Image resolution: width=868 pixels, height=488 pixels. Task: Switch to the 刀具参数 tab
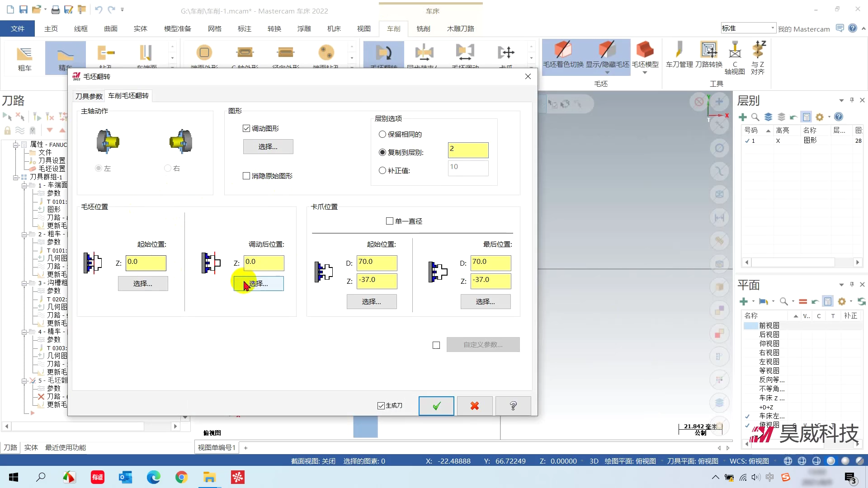[x=89, y=96]
